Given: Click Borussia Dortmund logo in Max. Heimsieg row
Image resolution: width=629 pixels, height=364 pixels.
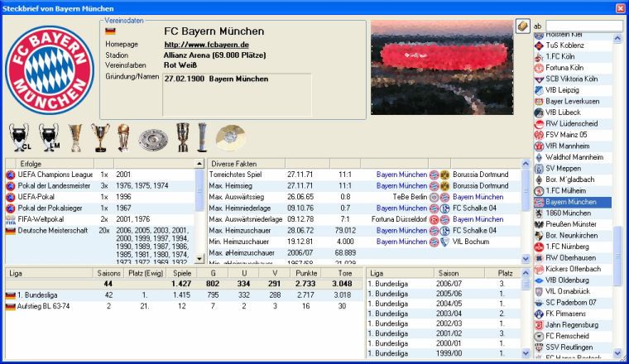Looking at the screenshot, I should (x=444, y=186).
